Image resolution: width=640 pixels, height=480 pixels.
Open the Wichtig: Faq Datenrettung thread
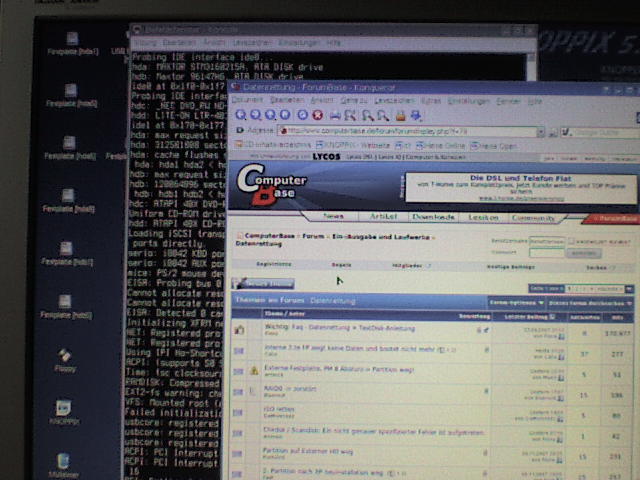340,328
